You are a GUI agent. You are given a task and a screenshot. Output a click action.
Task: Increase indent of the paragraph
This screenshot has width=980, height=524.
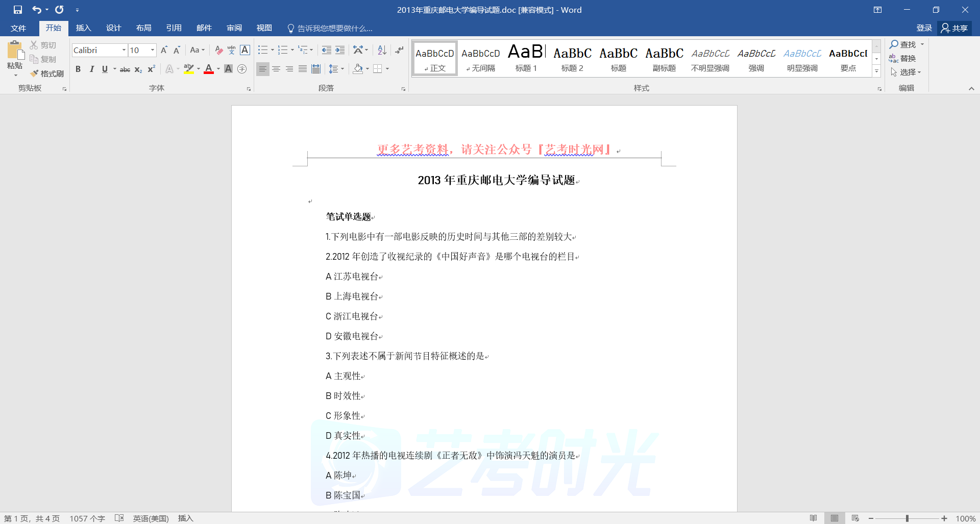click(340, 50)
